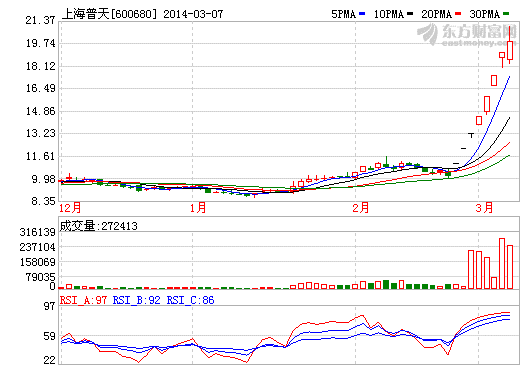
Task: Click the 8.35 price axis label
Action: click(x=43, y=201)
